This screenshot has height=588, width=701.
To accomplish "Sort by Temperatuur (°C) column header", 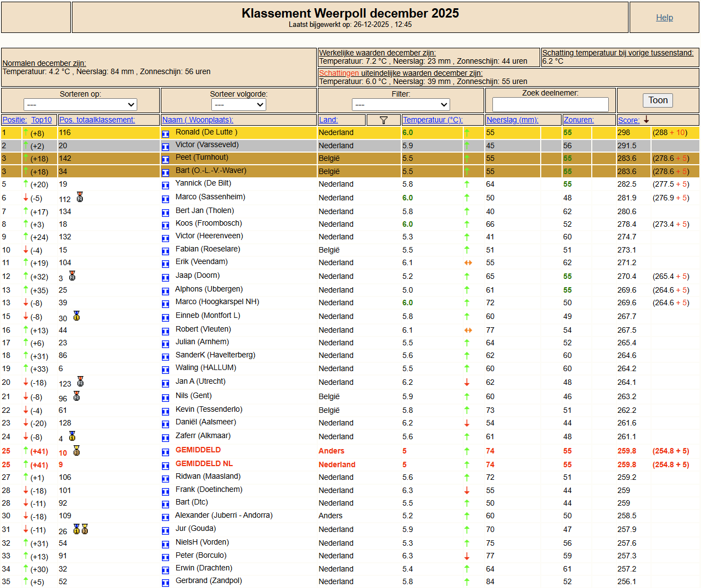I will [433, 120].
